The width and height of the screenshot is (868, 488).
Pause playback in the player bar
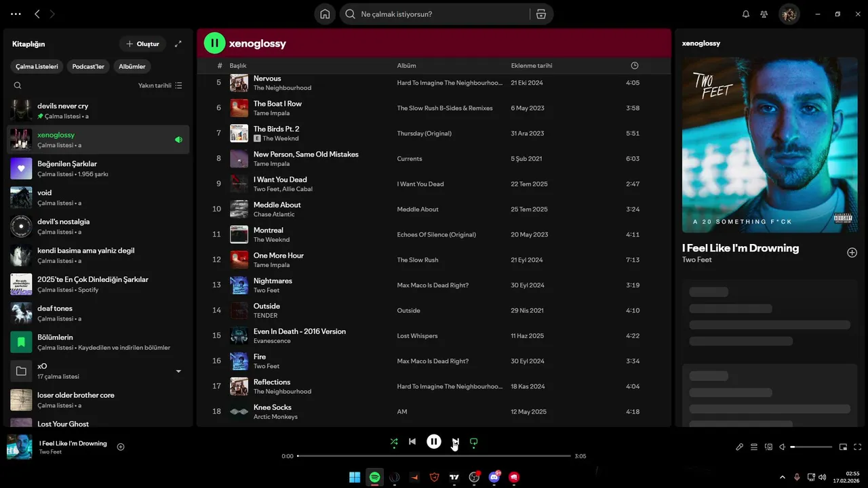pyautogui.click(x=434, y=442)
